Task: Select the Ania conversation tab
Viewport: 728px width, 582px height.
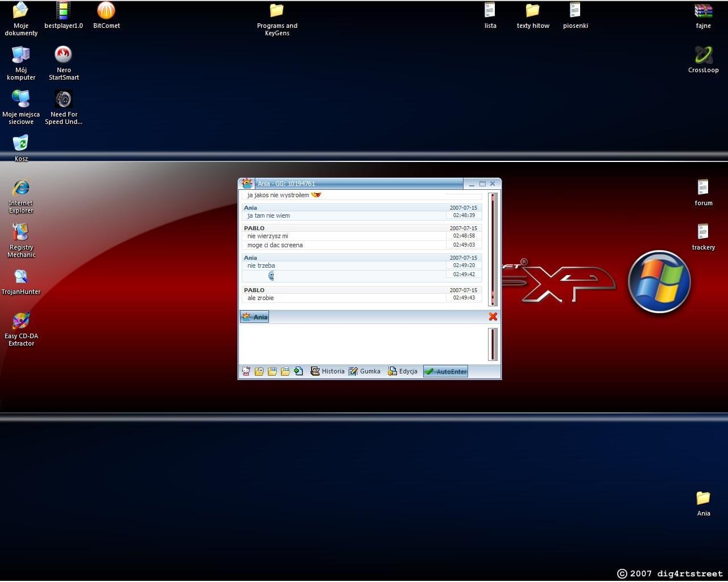Action: click(x=254, y=317)
